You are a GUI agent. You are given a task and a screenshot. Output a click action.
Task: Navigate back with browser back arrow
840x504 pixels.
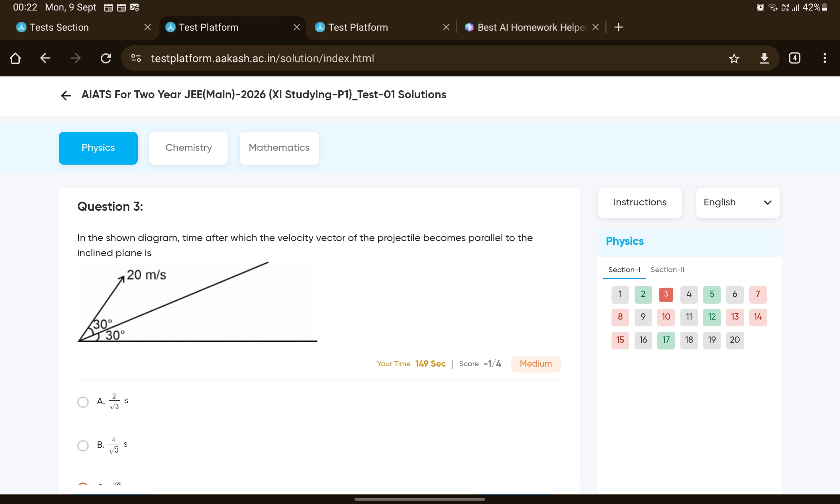[x=45, y=58]
